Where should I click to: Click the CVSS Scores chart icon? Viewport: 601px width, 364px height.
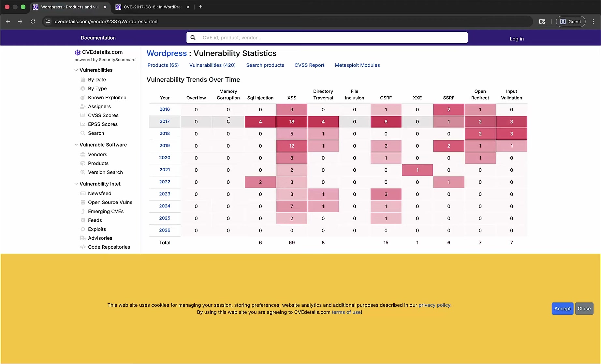pos(83,115)
